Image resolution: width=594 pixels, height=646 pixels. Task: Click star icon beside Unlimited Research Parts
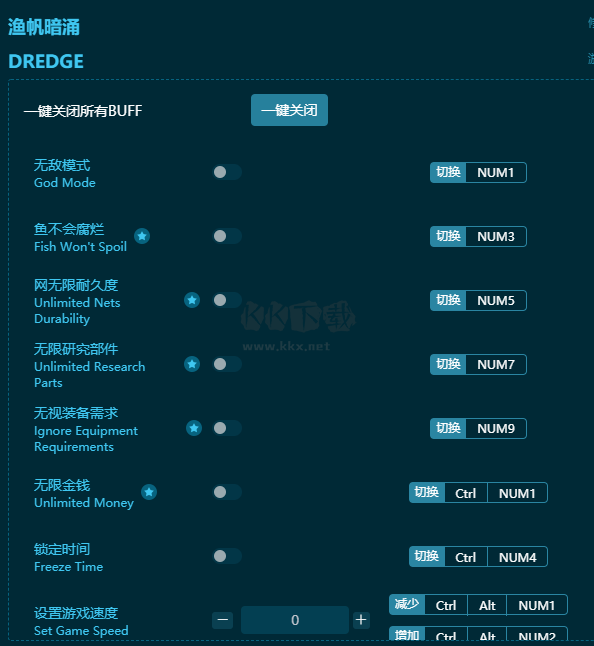(x=192, y=364)
